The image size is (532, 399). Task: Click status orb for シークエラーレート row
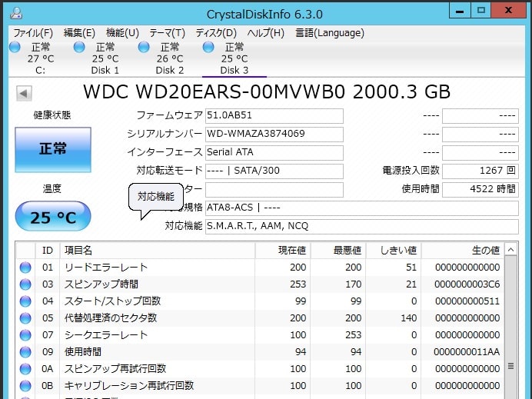25,335
